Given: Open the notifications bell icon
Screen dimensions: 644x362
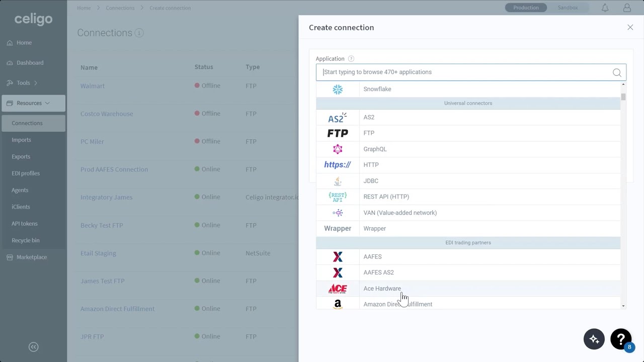Looking at the screenshot, I should click(x=605, y=8).
